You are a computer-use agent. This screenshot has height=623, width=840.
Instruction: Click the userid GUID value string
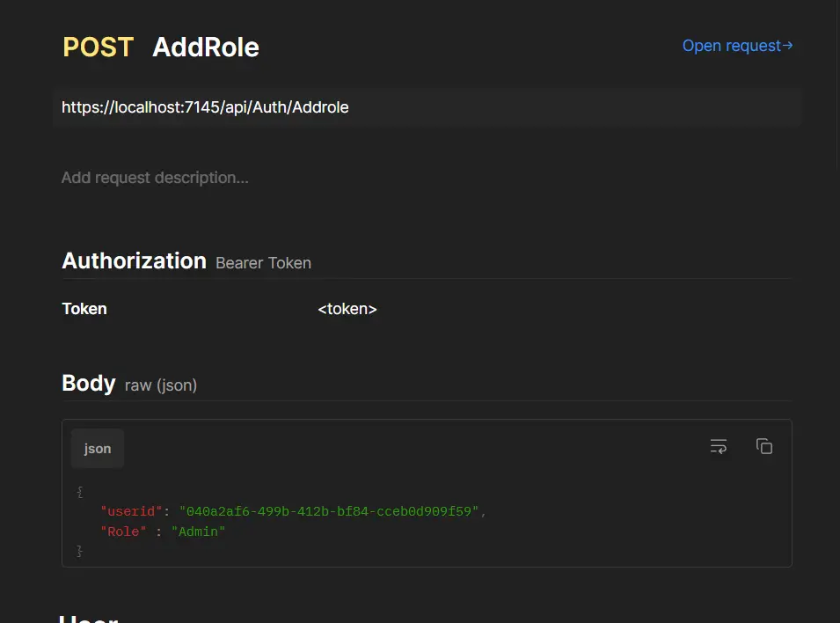[329, 511]
